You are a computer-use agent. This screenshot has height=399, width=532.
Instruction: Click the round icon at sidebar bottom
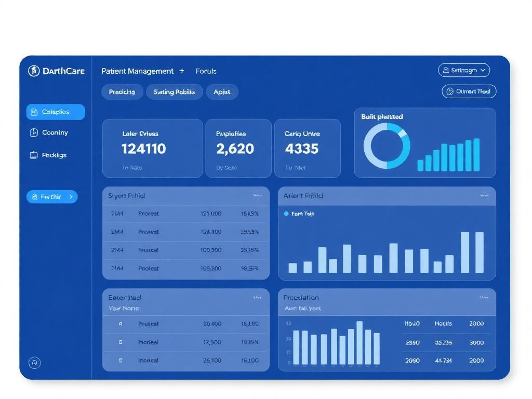tap(35, 363)
